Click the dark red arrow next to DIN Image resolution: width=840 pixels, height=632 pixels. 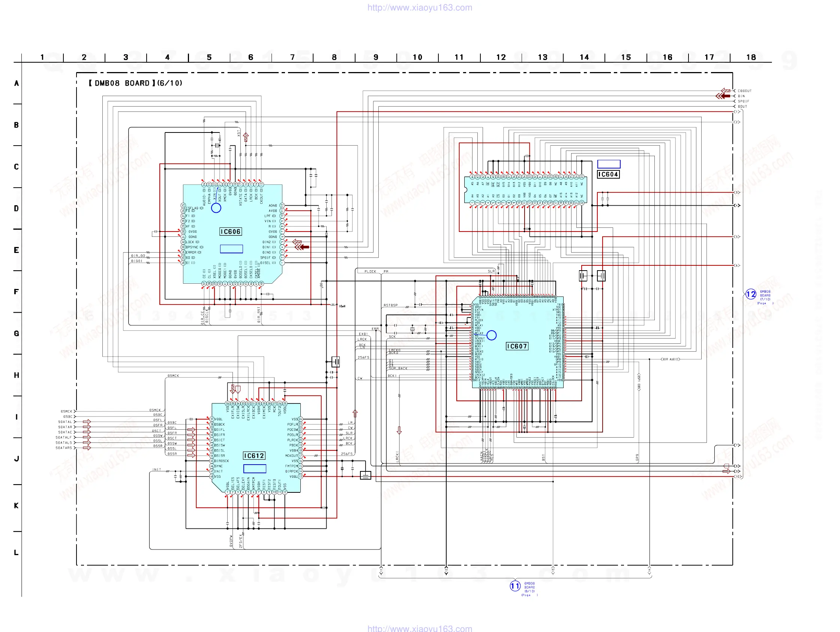pyautogui.click(x=723, y=96)
